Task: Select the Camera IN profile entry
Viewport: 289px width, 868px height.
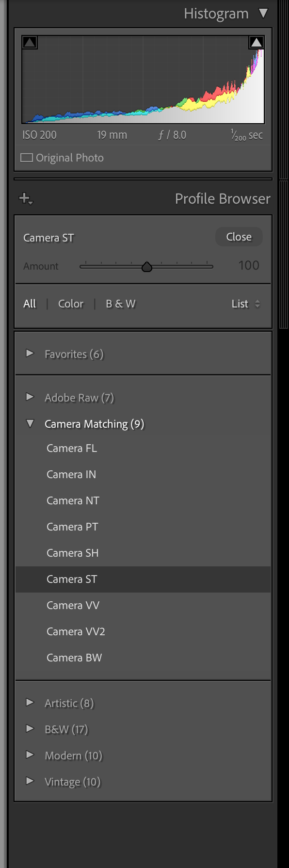Action: pos(71,474)
